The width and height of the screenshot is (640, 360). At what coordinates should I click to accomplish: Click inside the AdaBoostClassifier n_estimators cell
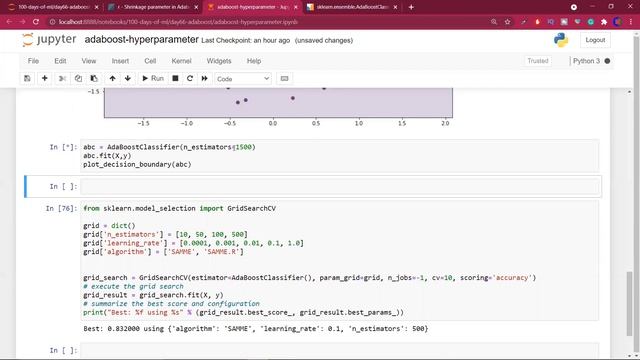[x=340, y=156]
